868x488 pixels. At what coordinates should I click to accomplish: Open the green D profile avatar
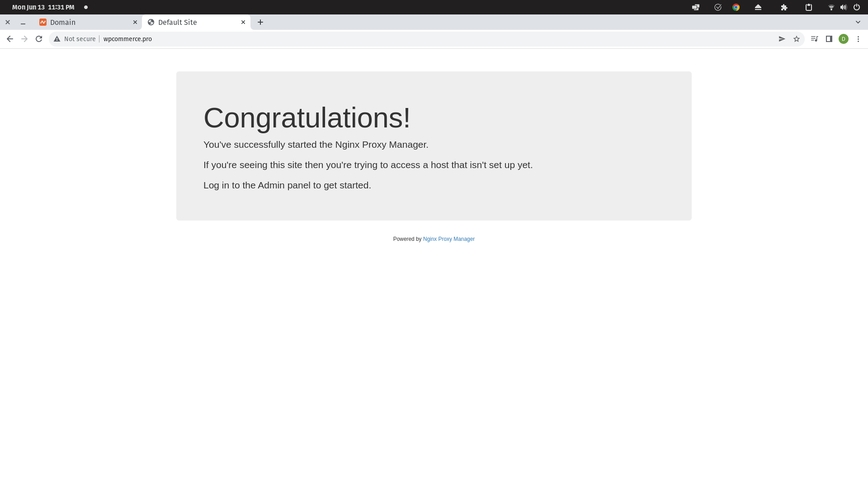(x=844, y=39)
